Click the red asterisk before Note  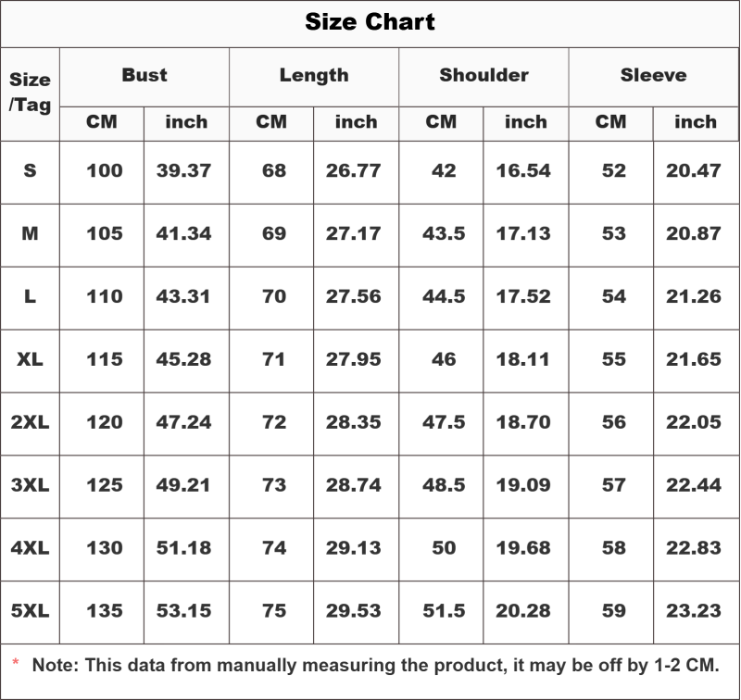15,662
